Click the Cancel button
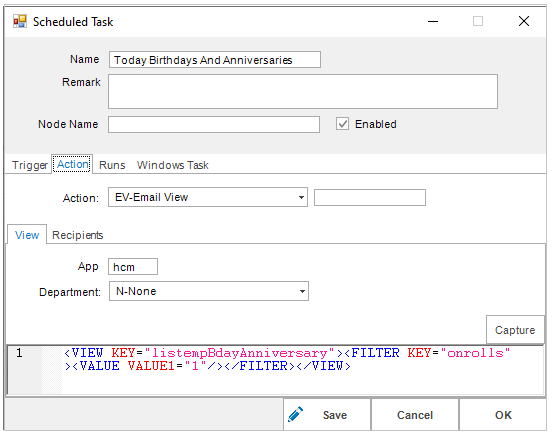 415,415
